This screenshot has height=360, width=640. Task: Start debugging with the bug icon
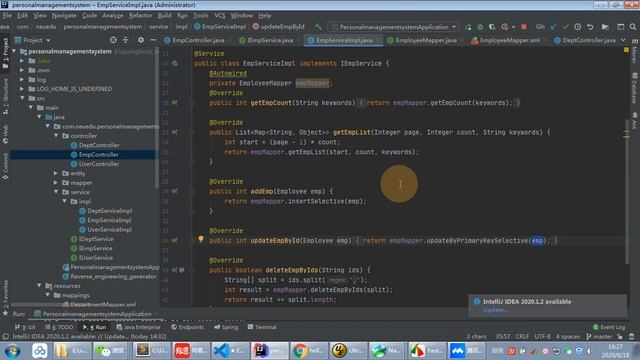[x=480, y=27]
